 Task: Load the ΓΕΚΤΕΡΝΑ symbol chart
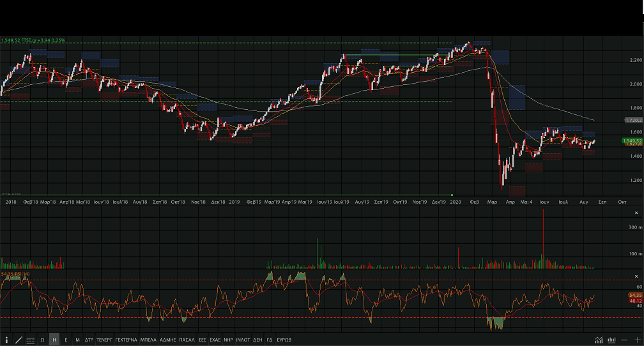click(x=126, y=340)
